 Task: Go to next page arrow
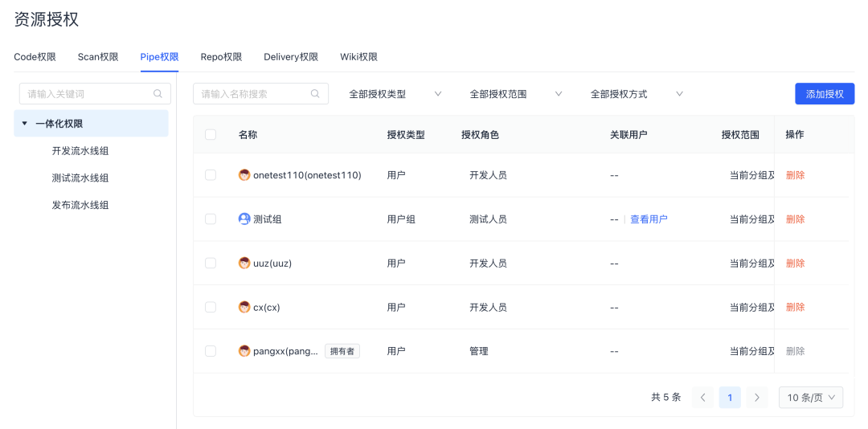tap(756, 398)
